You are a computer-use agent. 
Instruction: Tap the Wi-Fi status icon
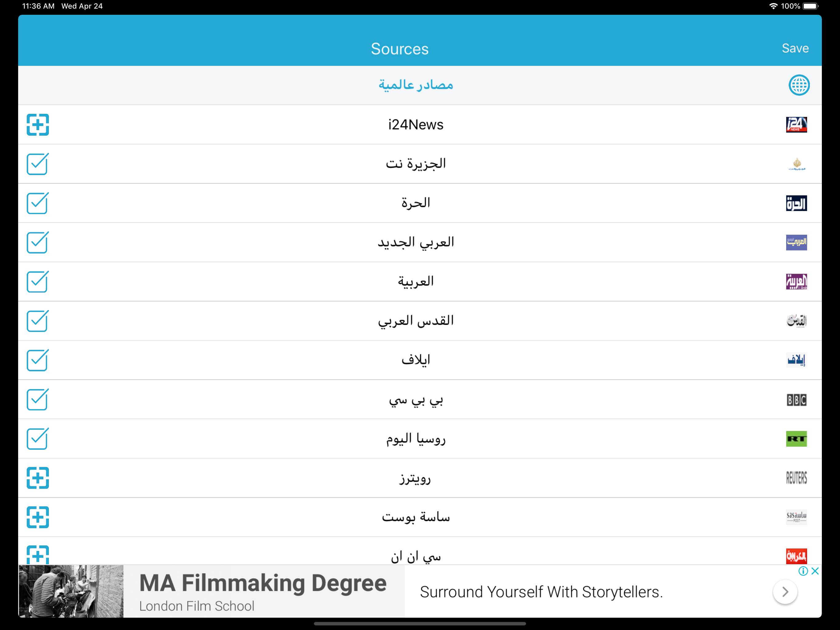773,6
